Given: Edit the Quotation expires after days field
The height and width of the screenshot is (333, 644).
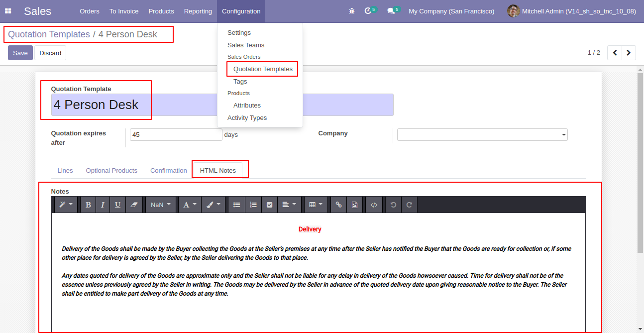Looking at the screenshot, I should coord(176,135).
